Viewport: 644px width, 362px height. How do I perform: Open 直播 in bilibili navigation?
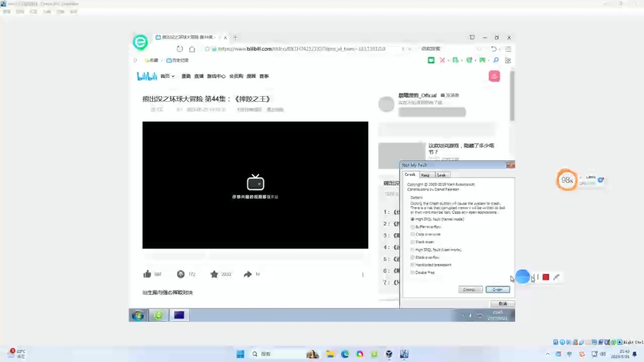coord(199,76)
